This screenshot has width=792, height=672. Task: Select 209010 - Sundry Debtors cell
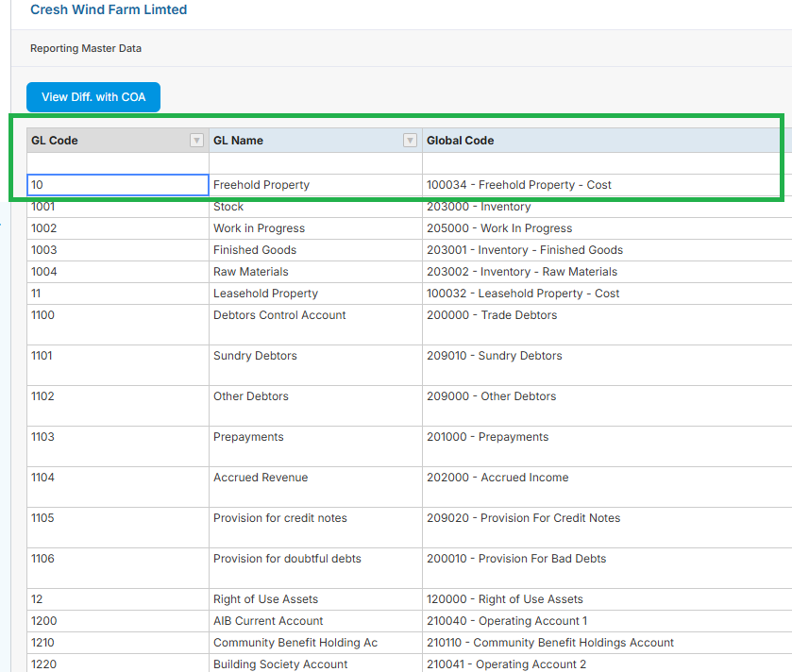[607, 365]
